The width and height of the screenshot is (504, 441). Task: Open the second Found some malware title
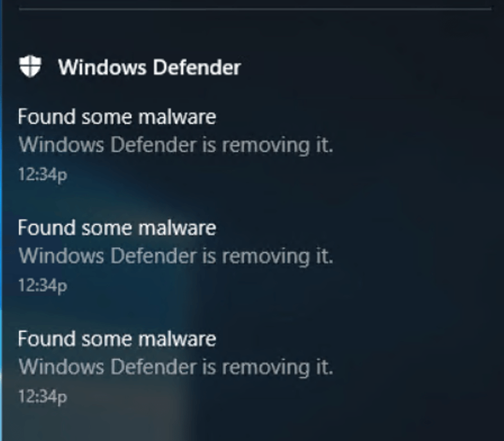click(x=117, y=228)
